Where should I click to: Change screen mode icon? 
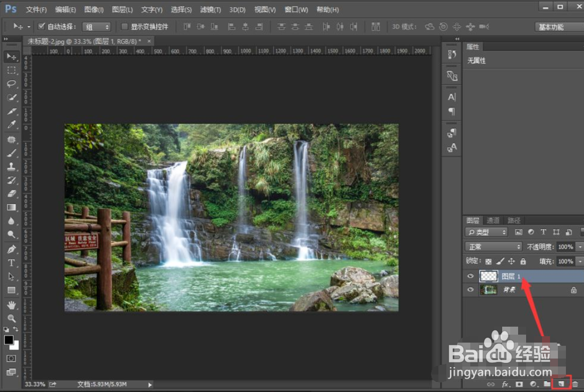click(x=11, y=372)
